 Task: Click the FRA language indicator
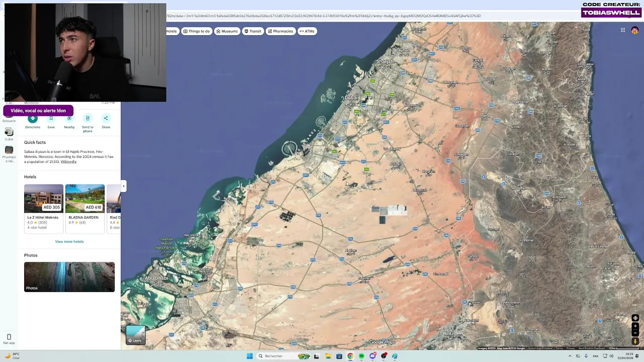pos(596,356)
